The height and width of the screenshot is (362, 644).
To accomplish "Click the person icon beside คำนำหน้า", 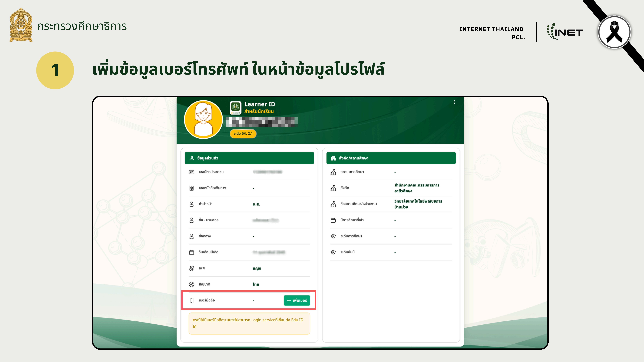I will pyautogui.click(x=191, y=204).
